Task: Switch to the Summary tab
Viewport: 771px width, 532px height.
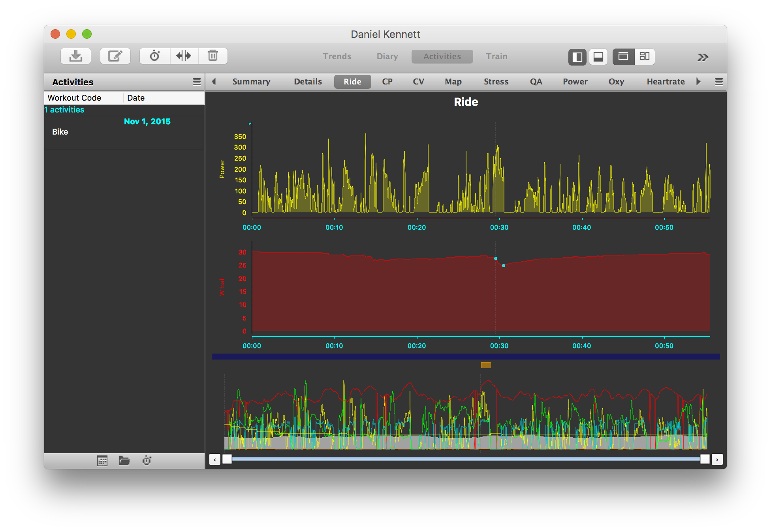Action: pyautogui.click(x=251, y=82)
